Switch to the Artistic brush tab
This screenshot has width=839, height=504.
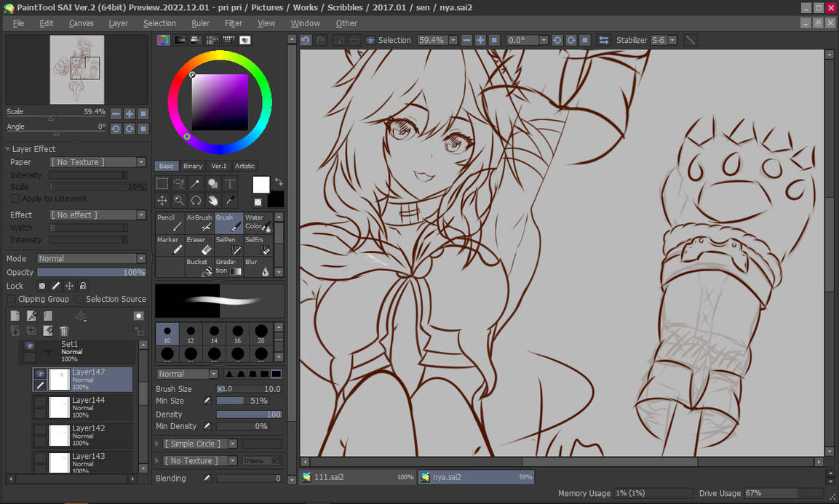point(244,166)
